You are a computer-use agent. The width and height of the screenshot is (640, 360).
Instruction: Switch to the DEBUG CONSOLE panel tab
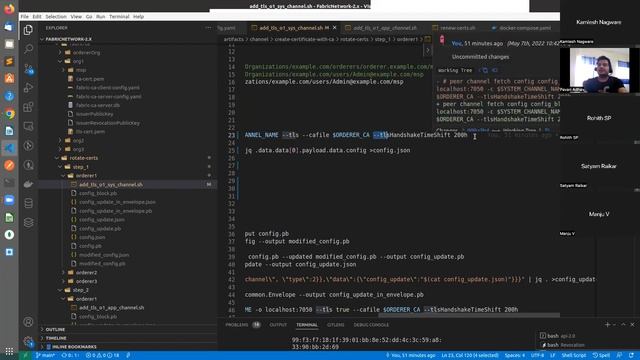click(x=371, y=325)
